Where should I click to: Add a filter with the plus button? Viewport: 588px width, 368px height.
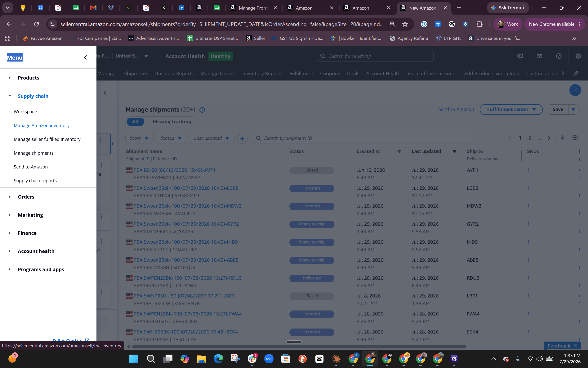pos(242,139)
